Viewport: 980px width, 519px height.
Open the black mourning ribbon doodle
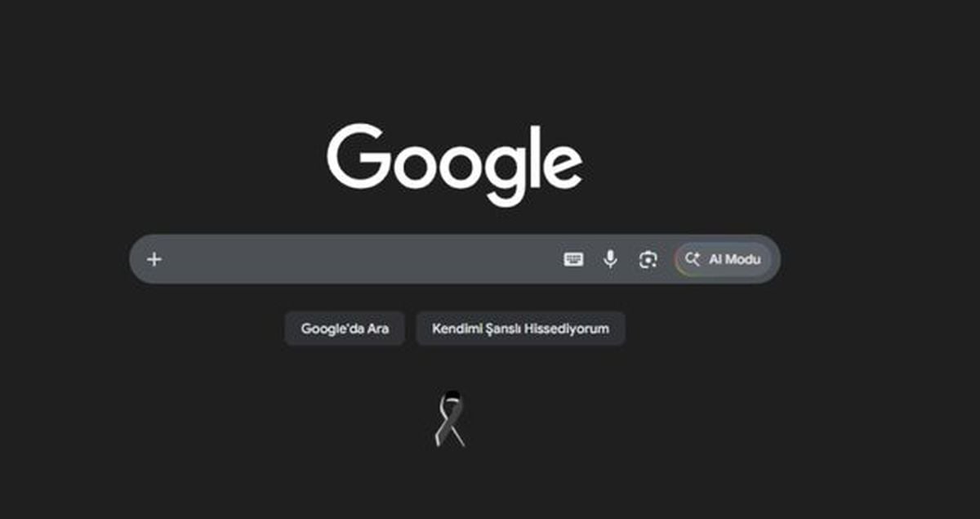[x=450, y=418]
